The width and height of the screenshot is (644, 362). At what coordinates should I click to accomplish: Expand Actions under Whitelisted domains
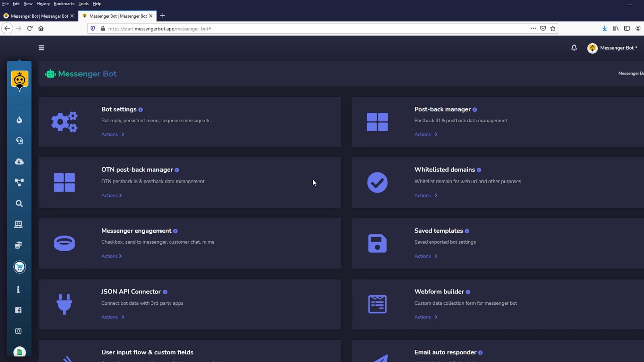click(x=426, y=195)
